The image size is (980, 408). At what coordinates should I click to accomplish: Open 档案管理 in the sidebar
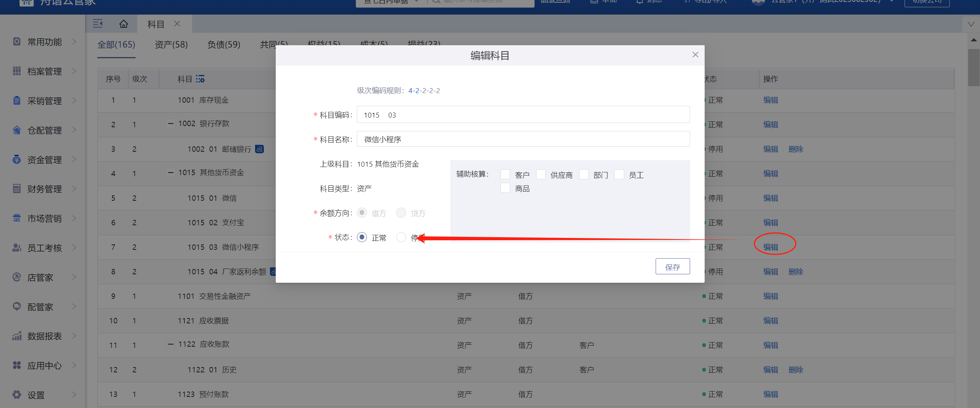coord(44,71)
